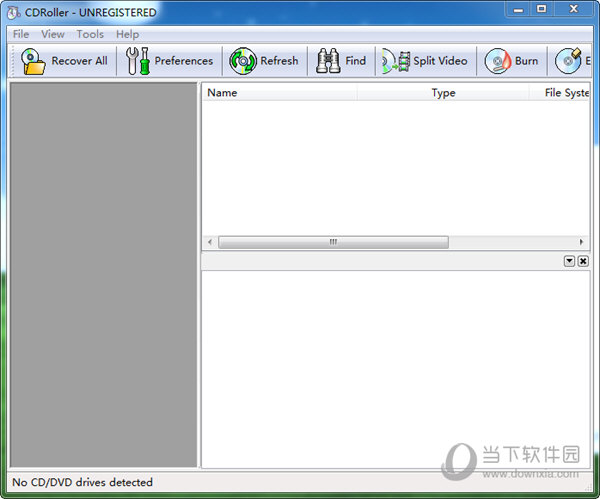Click the Refresh label in the toolbar

(x=279, y=61)
